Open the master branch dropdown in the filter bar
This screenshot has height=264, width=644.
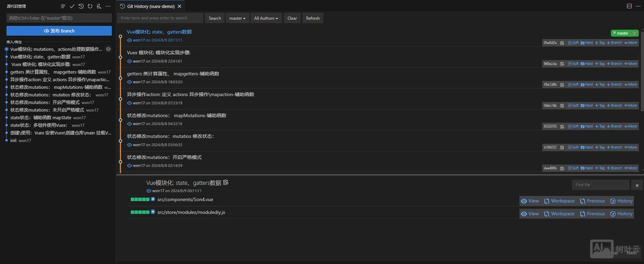pos(237,18)
